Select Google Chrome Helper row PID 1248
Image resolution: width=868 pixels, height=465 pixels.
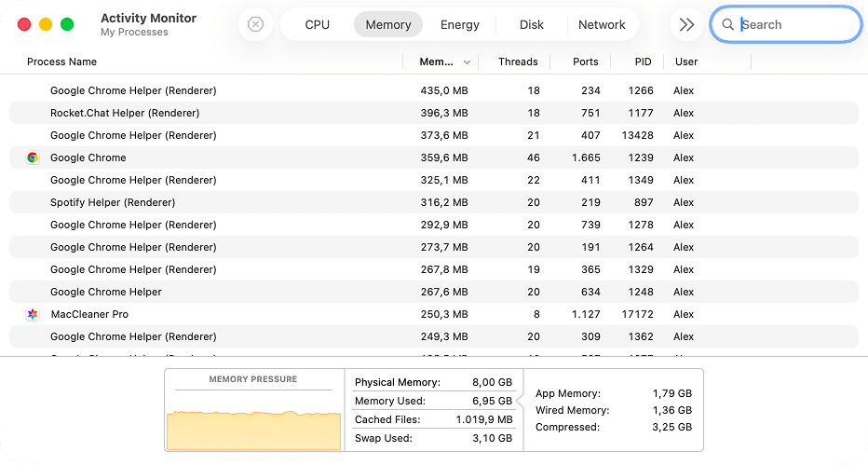(434, 293)
